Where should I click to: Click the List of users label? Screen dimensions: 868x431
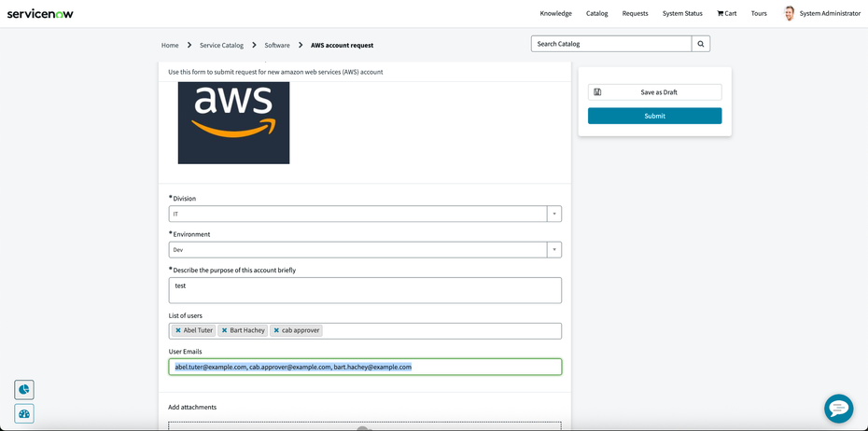186,315
